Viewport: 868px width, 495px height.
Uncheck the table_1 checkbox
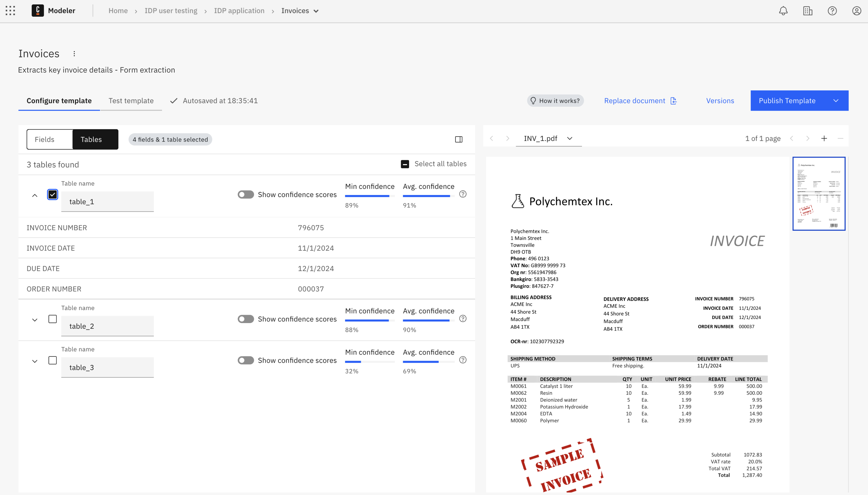click(x=53, y=195)
